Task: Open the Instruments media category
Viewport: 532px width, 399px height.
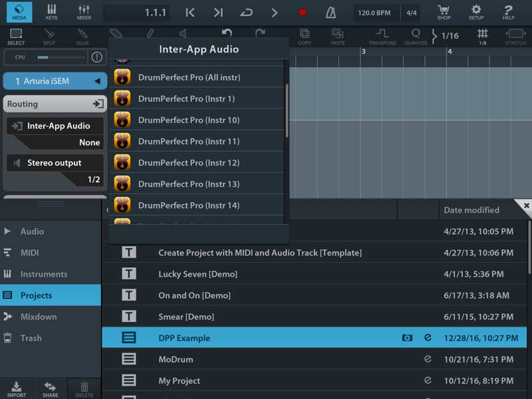Action: click(51, 274)
